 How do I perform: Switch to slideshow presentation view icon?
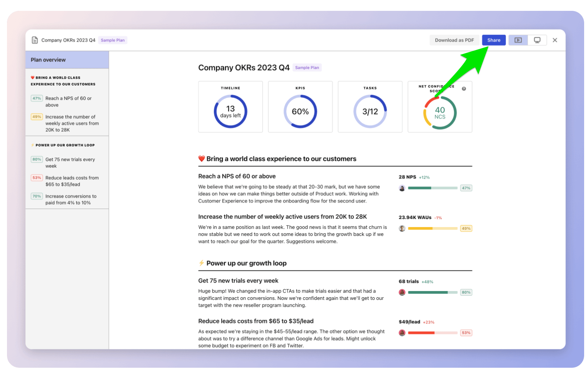[518, 40]
